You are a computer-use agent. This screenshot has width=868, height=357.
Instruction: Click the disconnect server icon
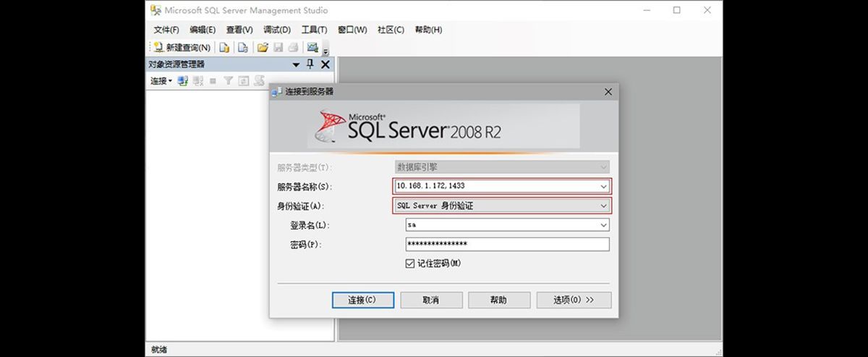[197, 81]
